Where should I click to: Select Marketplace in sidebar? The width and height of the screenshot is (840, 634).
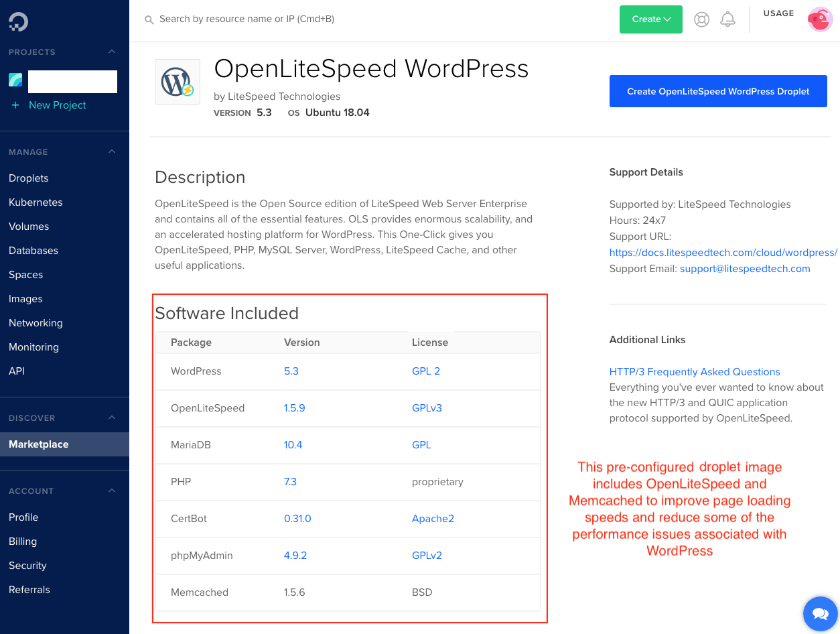(64, 444)
